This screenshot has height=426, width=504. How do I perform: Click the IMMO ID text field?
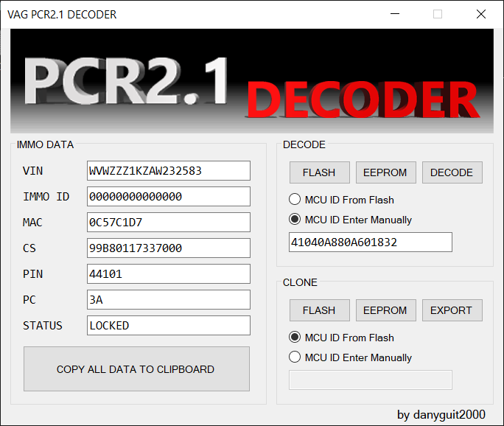[168, 197]
